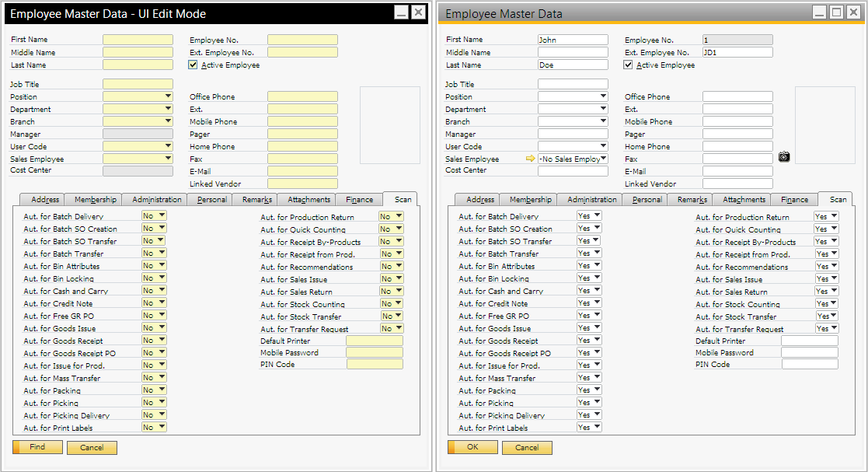
Task: Click the First Name field containing John
Action: (x=573, y=40)
